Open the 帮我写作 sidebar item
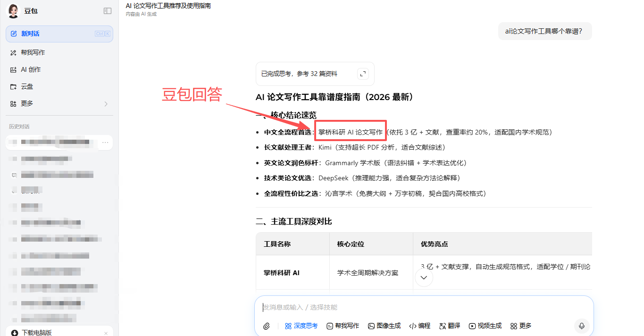 point(59,52)
